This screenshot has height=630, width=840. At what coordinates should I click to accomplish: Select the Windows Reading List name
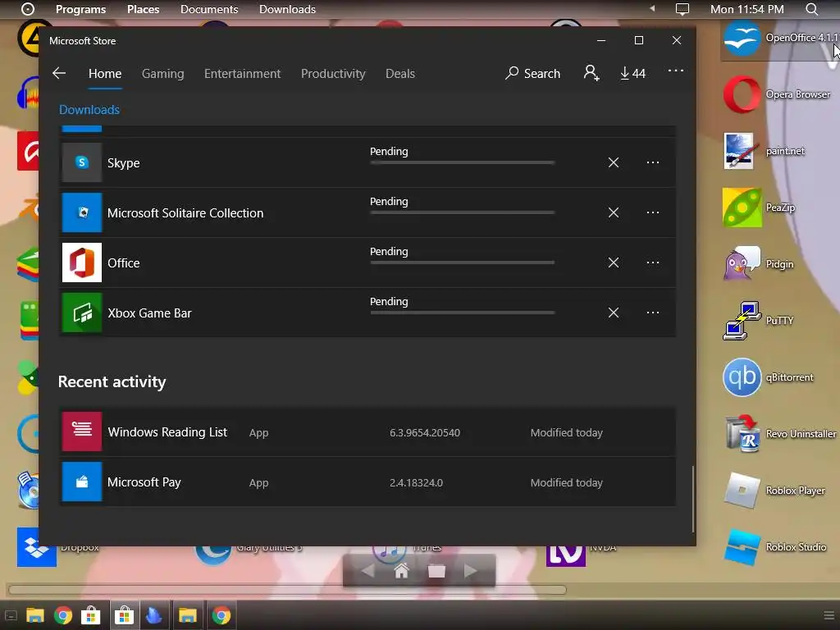(x=167, y=432)
